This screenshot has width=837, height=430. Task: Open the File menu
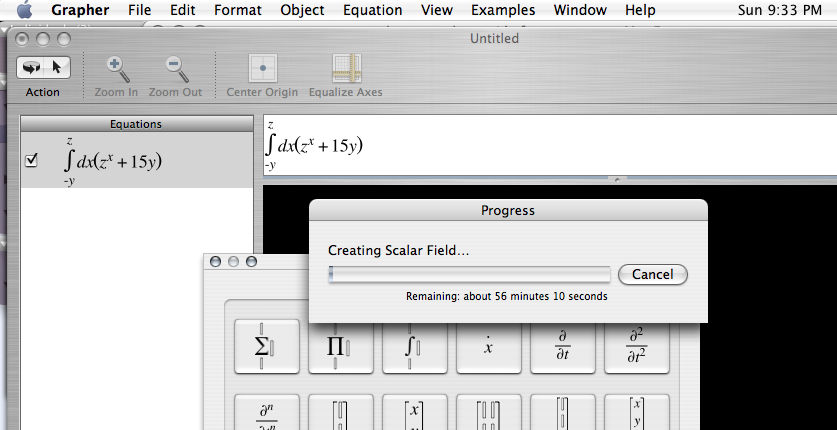(x=139, y=10)
